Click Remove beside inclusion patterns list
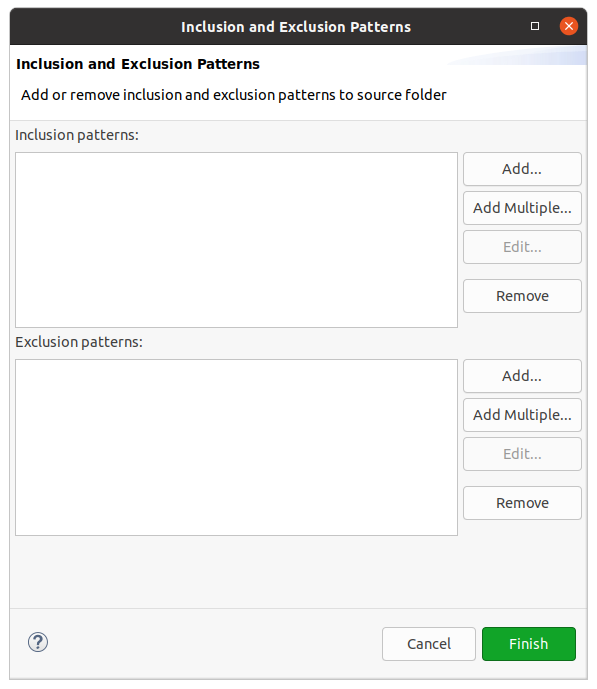 tap(522, 296)
